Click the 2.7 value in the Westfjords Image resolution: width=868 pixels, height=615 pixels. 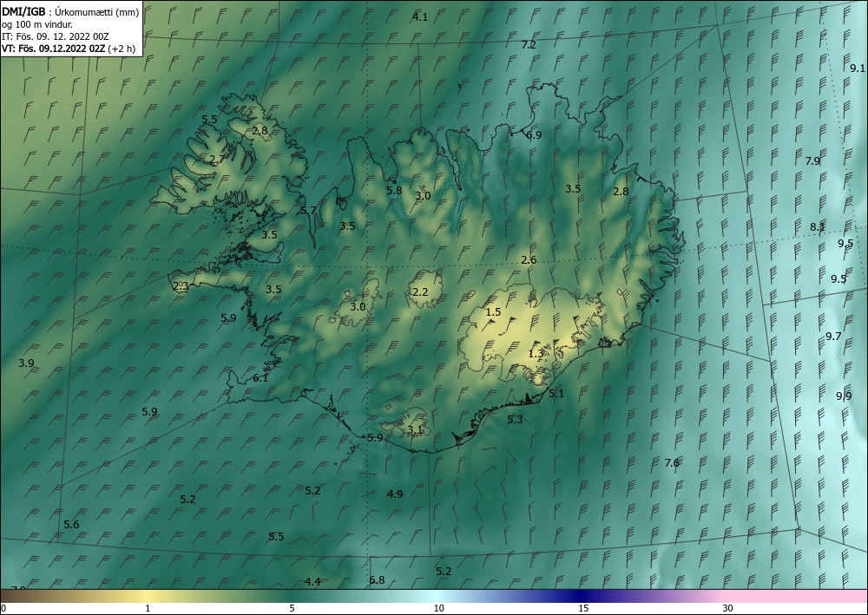click(x=218, y=160)
